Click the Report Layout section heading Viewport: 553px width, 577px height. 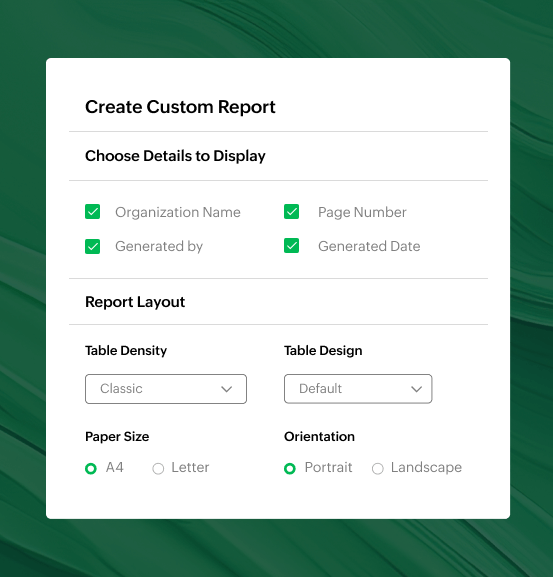(x=135, y=302)
